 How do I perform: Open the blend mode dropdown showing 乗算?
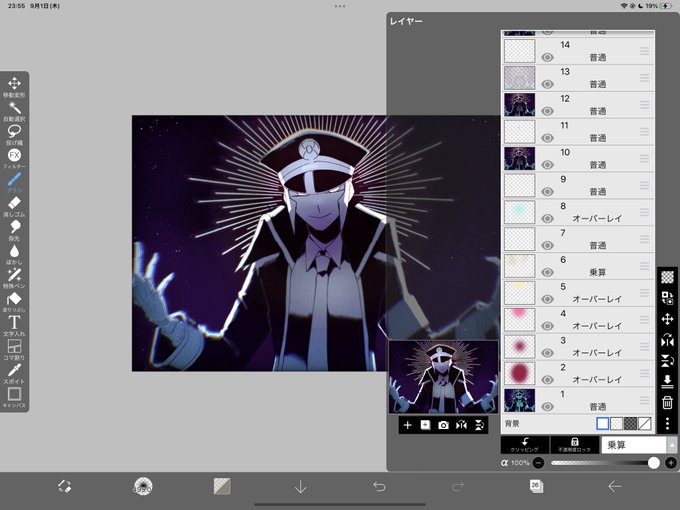634,445
